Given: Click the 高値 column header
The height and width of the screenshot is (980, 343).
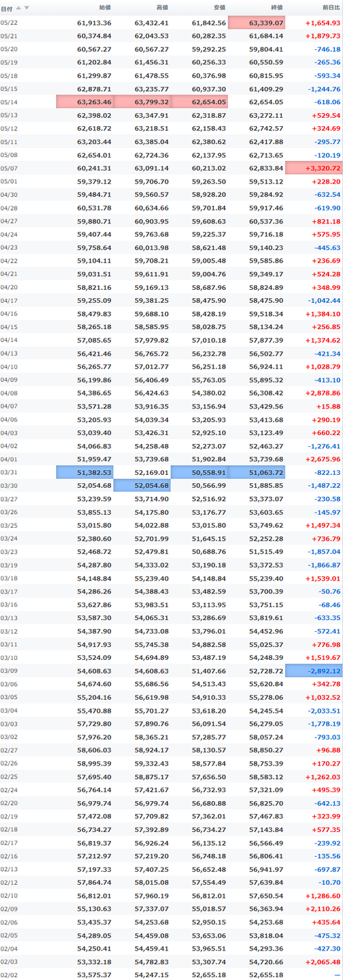Looking at the screenshot, I should tap(162, 8).
